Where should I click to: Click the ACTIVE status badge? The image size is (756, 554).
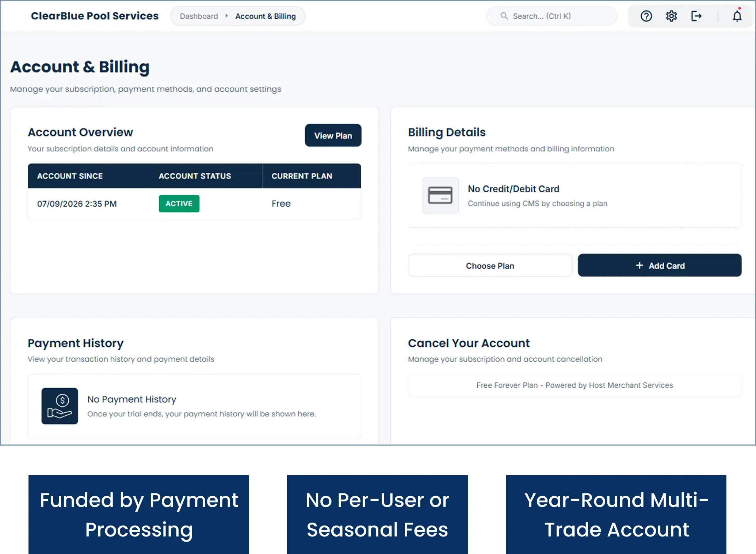179,204
